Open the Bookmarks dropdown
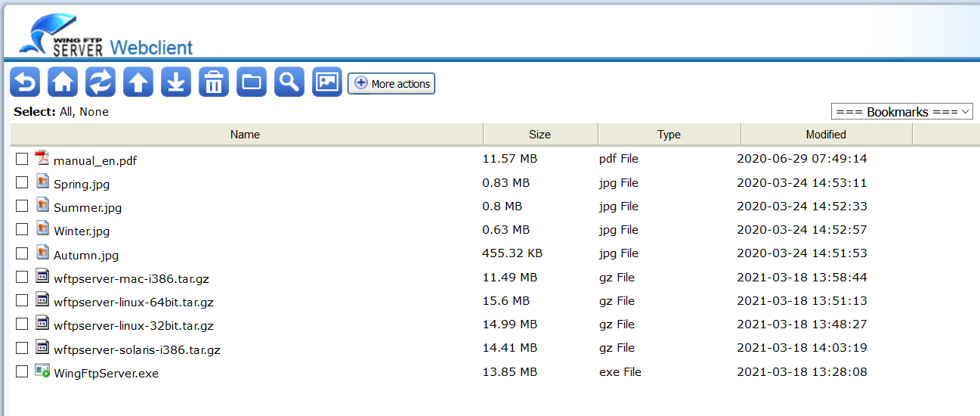Viewport: 980px width, 416px height. [902, 111]
